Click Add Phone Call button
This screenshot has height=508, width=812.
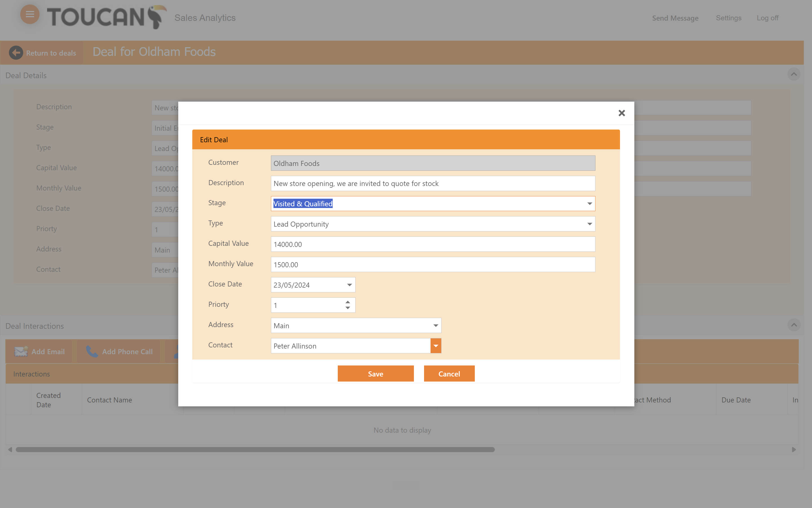[119, 351]
